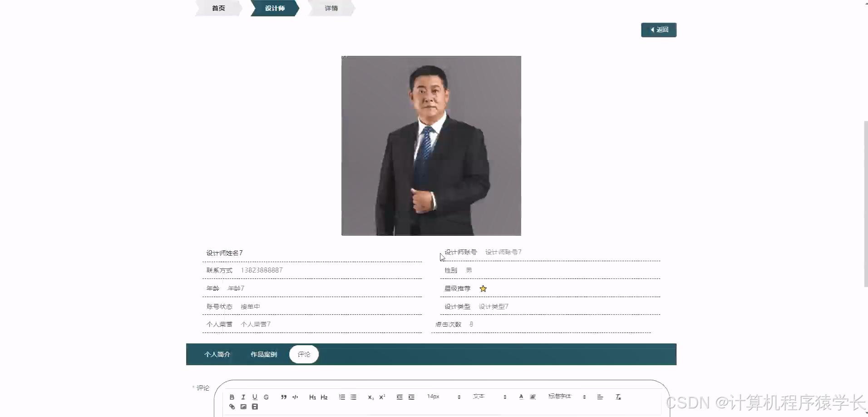Insert an image using the editor toolbar
The image size is (868, 417).
pyautogui.click(x=243, y=407)
